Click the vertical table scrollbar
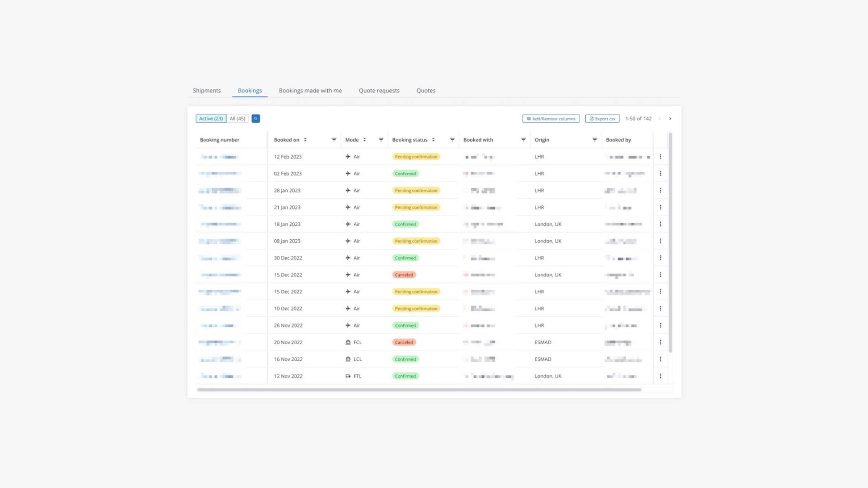The image size is (868, 488). tap(670, 242)
